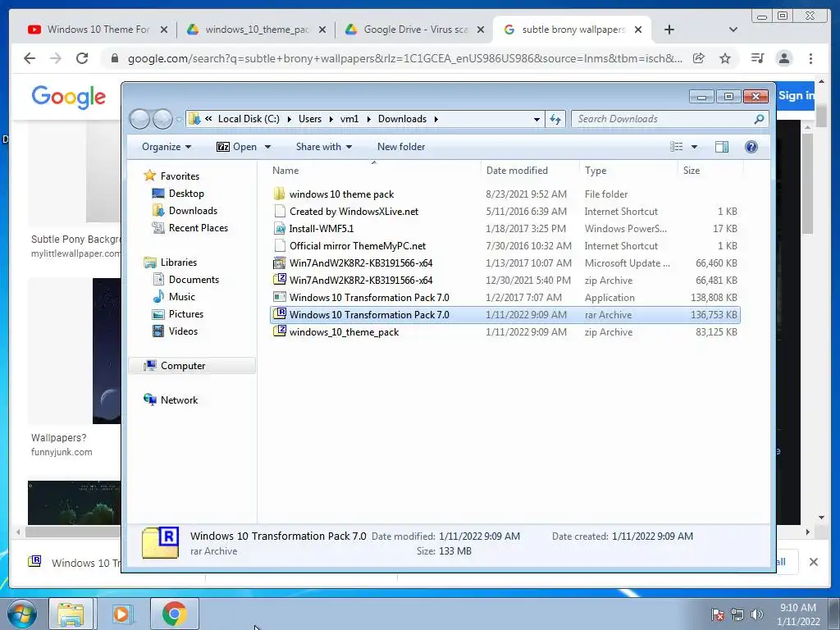Click Windows Media Player taskbar icon

pyautogui.click(x=121, y=614)
